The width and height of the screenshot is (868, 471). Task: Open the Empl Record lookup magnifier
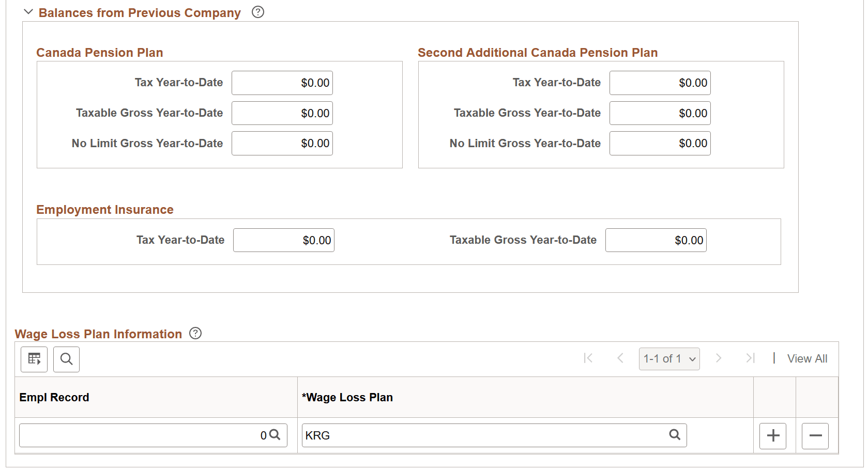pyautogui.click(x=275, y=435)
